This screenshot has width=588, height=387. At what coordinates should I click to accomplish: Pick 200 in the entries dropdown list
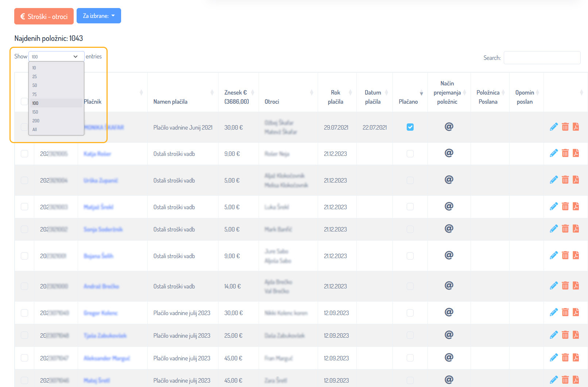point(36,121)
